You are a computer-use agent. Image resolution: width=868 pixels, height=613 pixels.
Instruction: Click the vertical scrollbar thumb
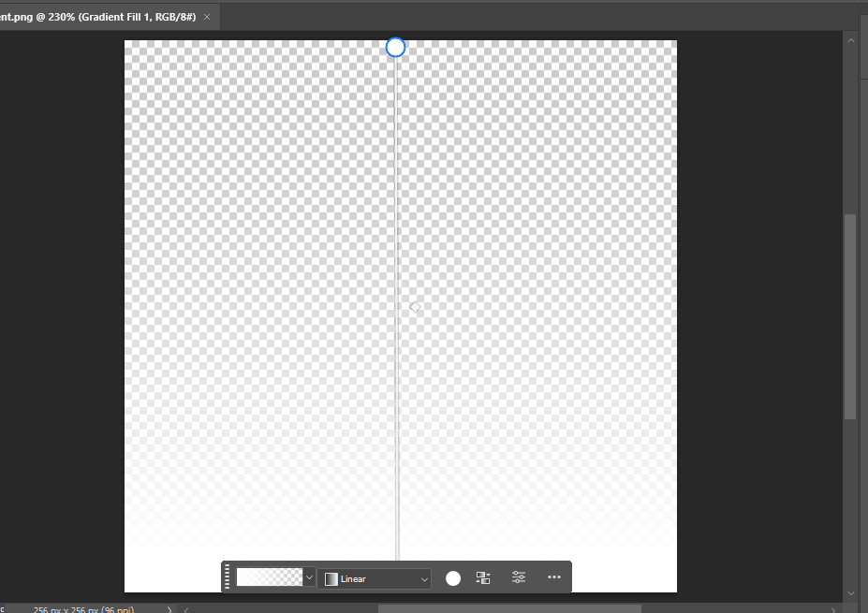[x=850, y=316]
